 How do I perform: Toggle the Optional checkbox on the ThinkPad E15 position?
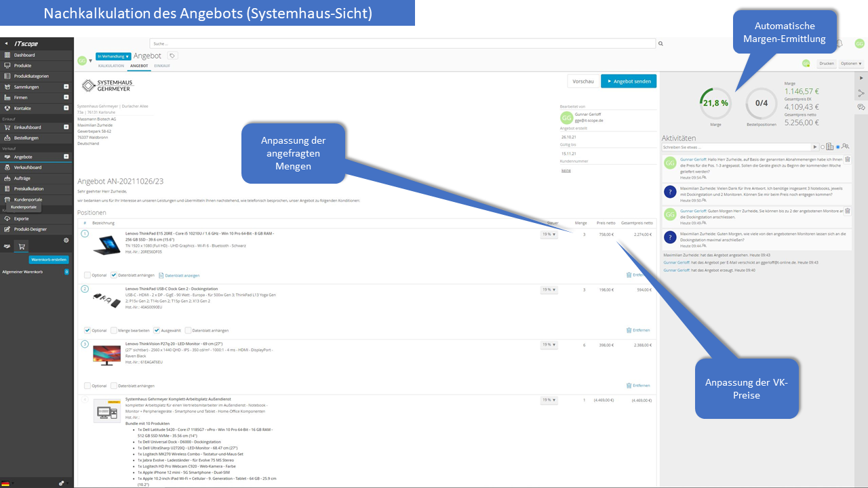point(87,274)
